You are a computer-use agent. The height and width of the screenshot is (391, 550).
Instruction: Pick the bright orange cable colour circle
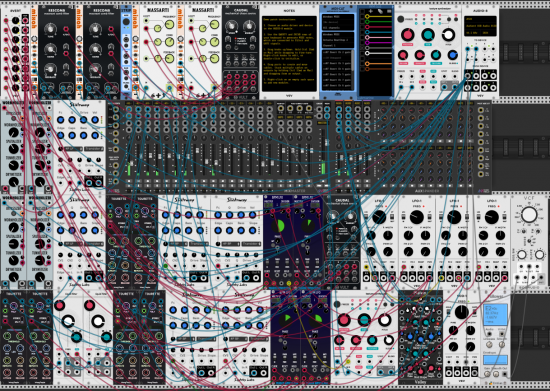click(x=367, y=64)
